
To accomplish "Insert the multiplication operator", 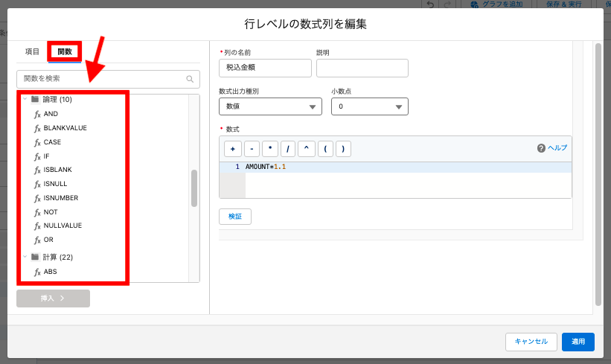I will [269, 148].
